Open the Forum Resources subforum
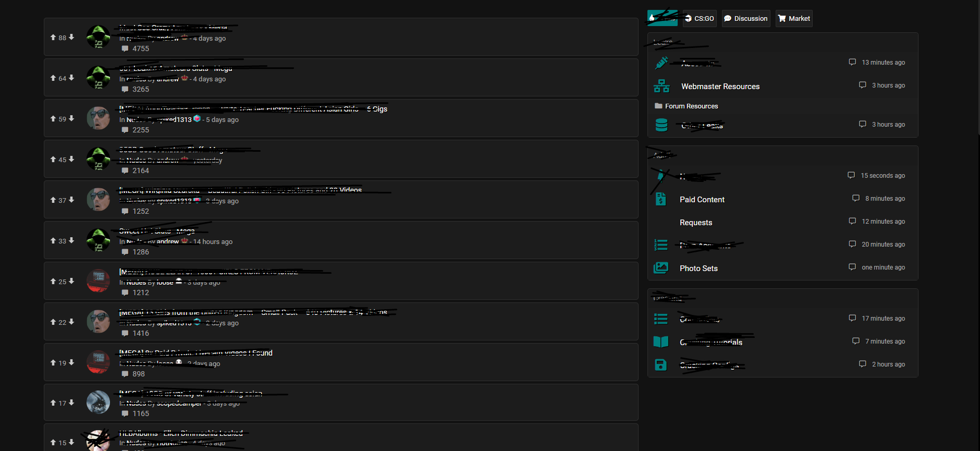The image size is (980, 451). (691, 106)
